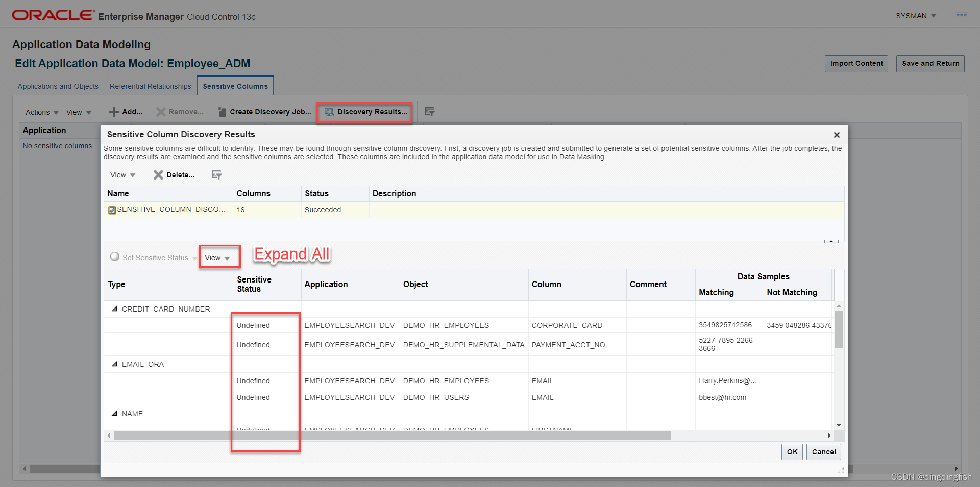The image size is (980, 487).
Task: Open the Actions dropdown menu
Action: pyautogui.click(x=42, y=112)
